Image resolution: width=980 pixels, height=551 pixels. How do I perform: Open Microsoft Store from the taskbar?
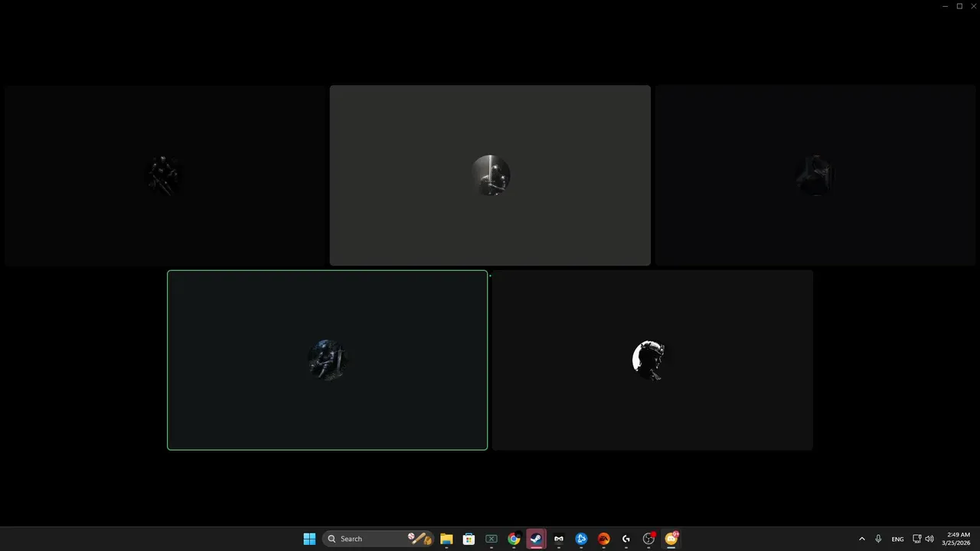pos(469,539)
